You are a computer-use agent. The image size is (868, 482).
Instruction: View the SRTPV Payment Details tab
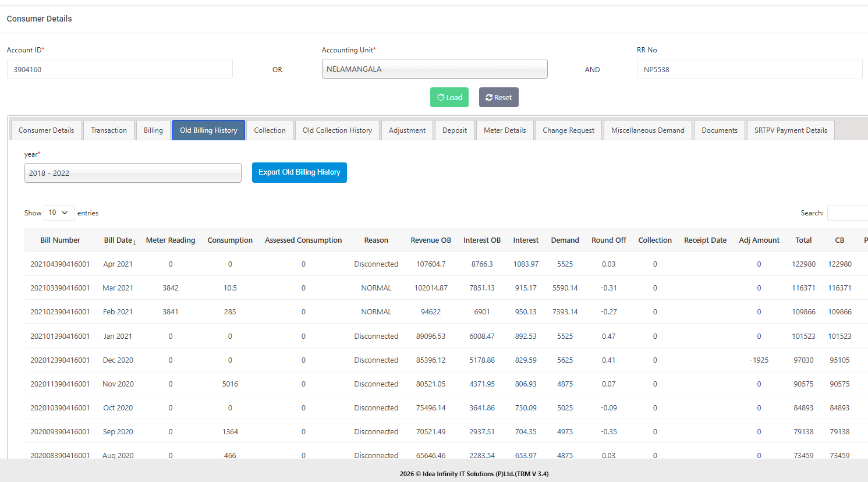tap(790, 130)
